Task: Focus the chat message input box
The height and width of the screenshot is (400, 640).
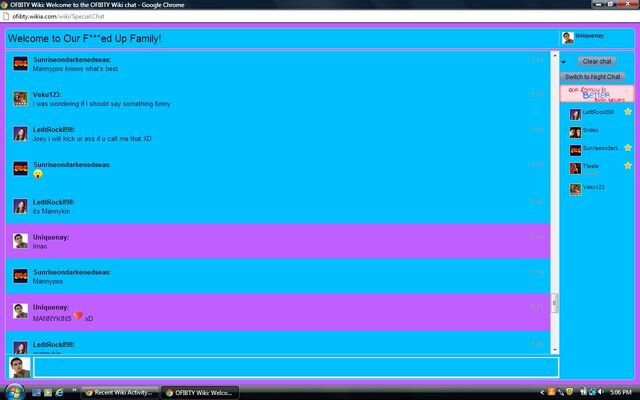Action: point(296,367)
